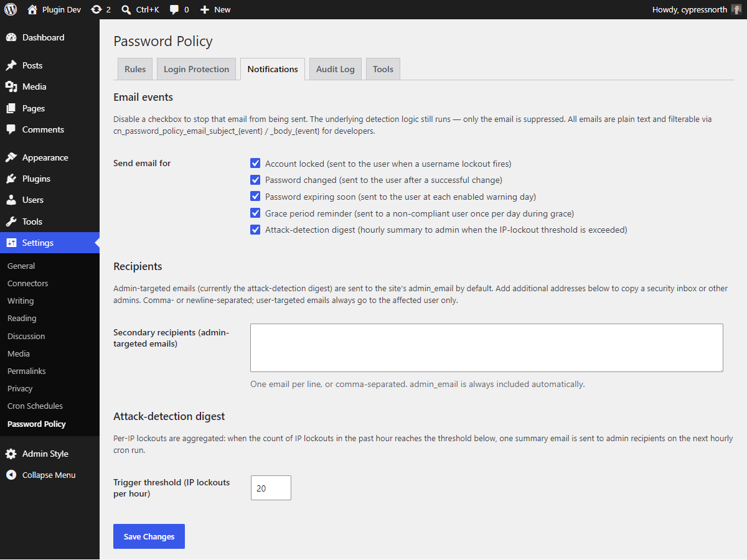Open the Tools tab in Password Policy
Viewport: 747px width, 560px height.
pyautogui.click(x=383, y=69)
